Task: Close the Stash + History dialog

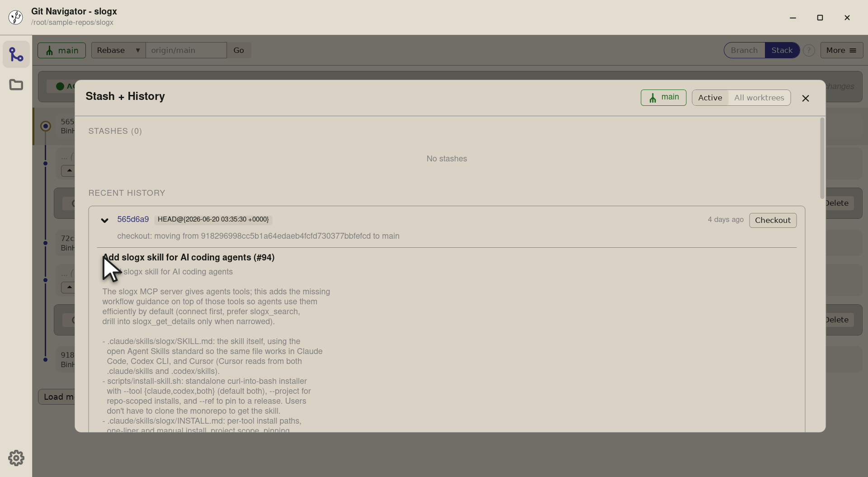Action: (806, 98)
